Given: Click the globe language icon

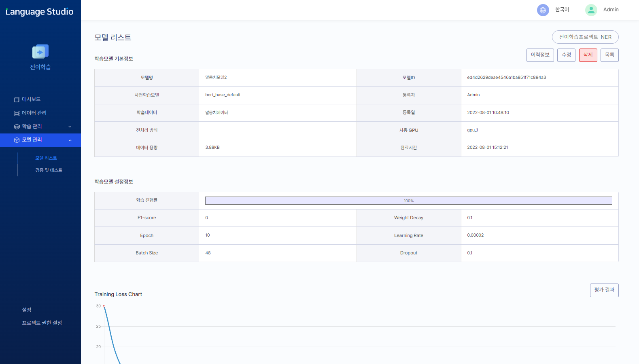Looking at the screenshot, I should tap(543, 10).
